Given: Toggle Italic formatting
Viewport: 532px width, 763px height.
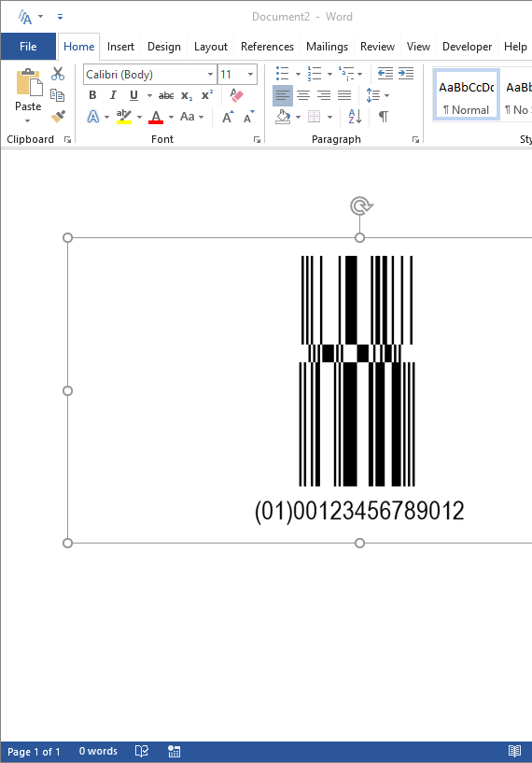Looking at the screenshot, I should pyautogui.click(x=113, y=95).
